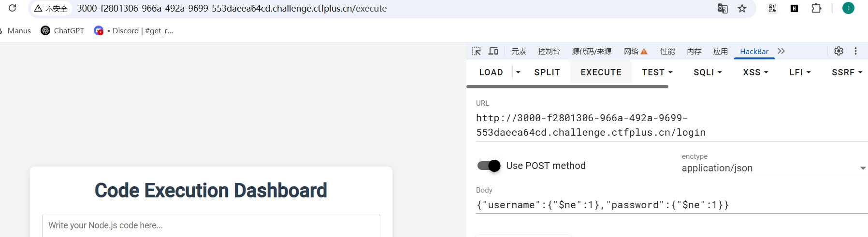Open the translate page icon
The width and height of the screenshot is (868, 237).
[x=723, y=8]
